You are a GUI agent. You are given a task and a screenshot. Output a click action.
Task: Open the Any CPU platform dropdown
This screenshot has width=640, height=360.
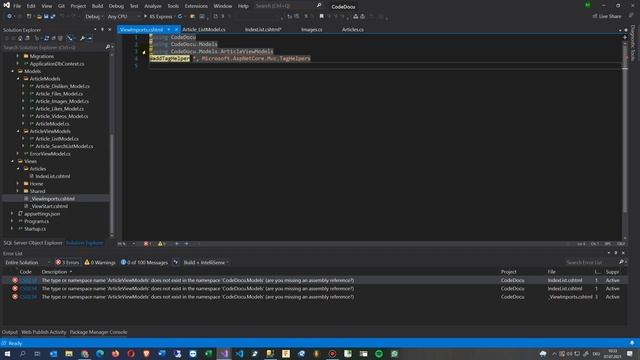point(123,17)
